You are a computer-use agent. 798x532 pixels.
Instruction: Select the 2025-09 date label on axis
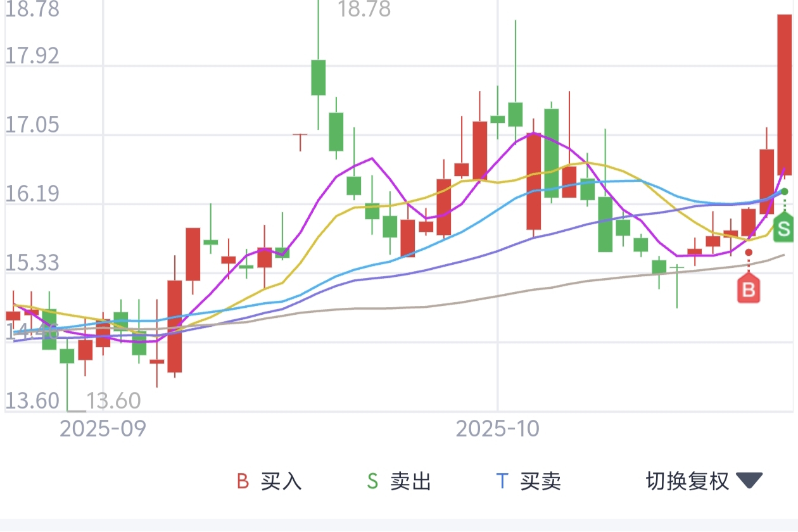pyautogui.click(x=103, y=429)
